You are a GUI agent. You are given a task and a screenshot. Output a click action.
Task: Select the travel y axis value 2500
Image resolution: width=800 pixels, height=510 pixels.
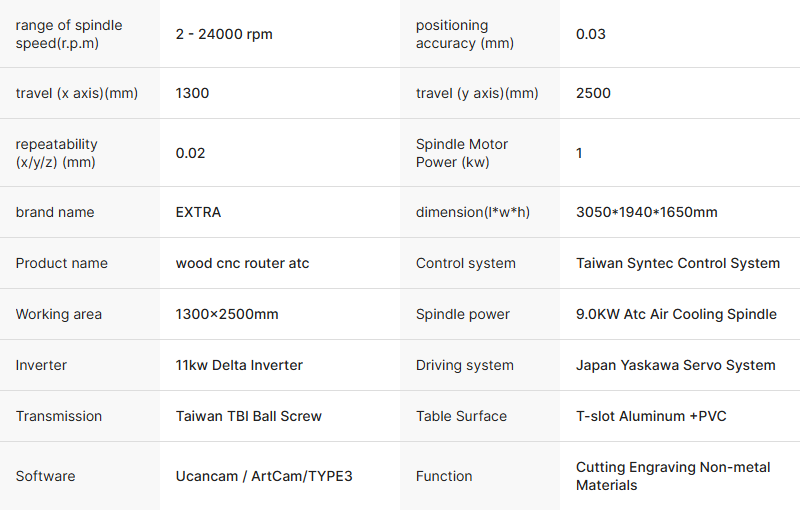(593, 93)
